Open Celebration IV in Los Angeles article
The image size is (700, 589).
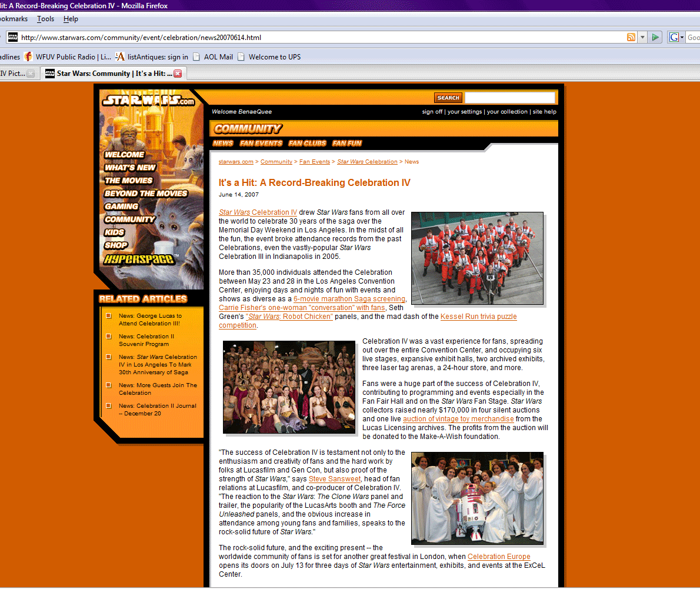click(x=158, y=364)
